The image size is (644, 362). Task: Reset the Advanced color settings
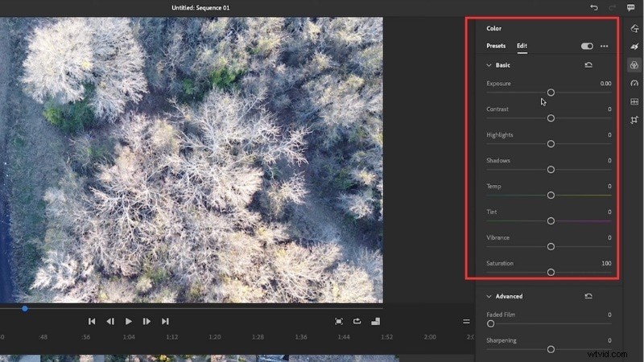coord(588,296)
